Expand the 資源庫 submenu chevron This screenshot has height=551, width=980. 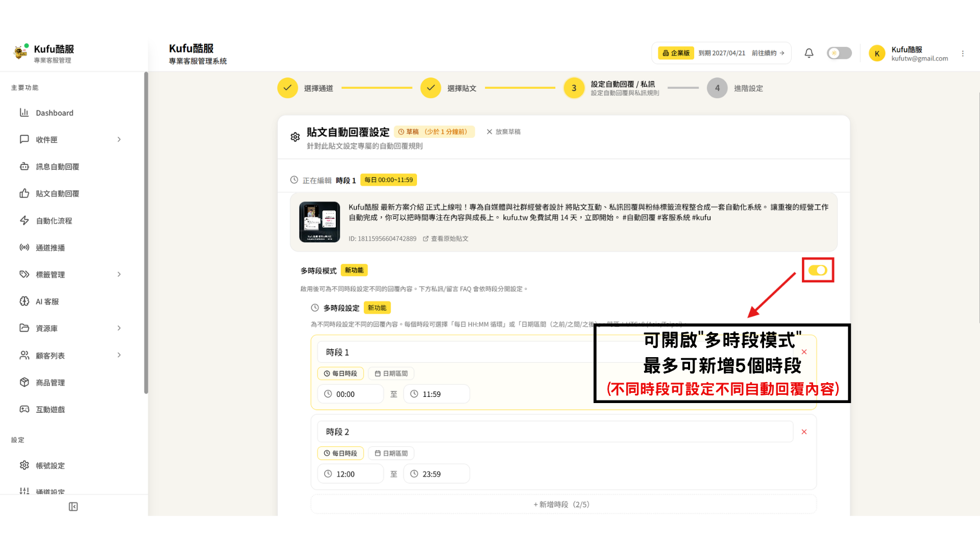119,328
